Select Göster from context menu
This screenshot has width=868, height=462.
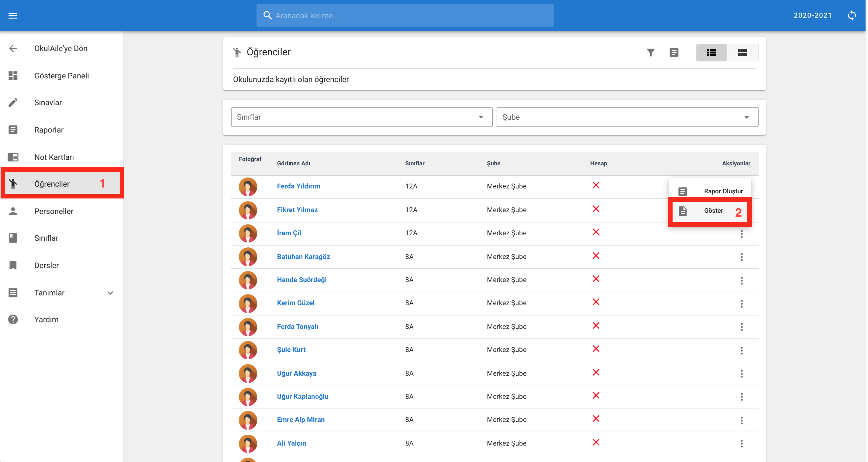click(710, 211)
